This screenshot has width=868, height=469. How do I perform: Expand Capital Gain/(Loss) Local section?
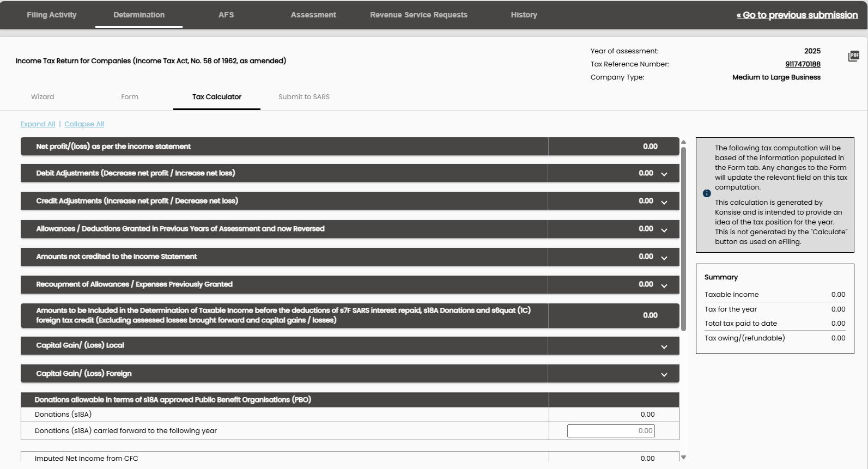point(664,347)
